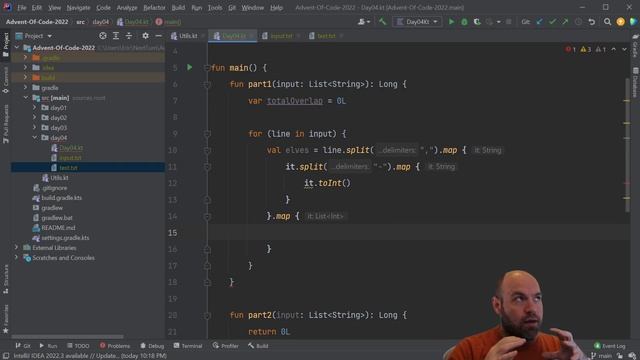Show Git history clock icon

pyautogui.click(x=578, y=22)
